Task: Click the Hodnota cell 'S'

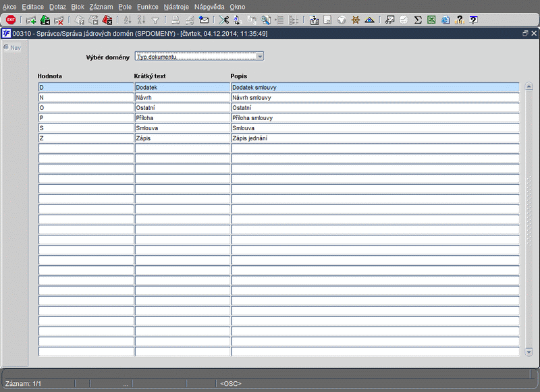Action: click(86, 128)
